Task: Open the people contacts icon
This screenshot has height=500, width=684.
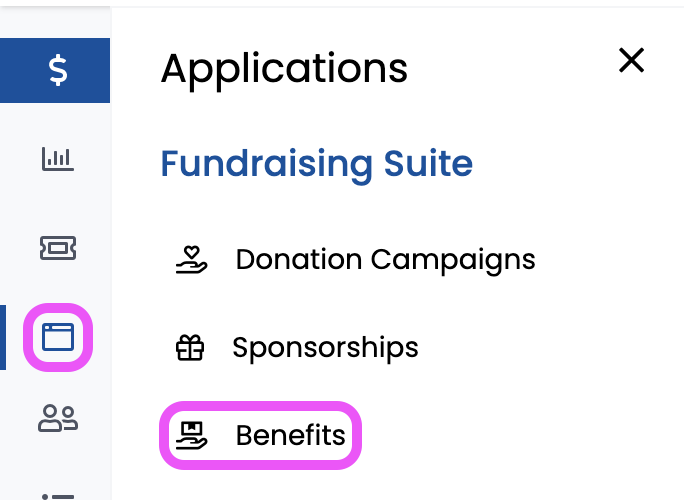Action: (x=58, y=418)
